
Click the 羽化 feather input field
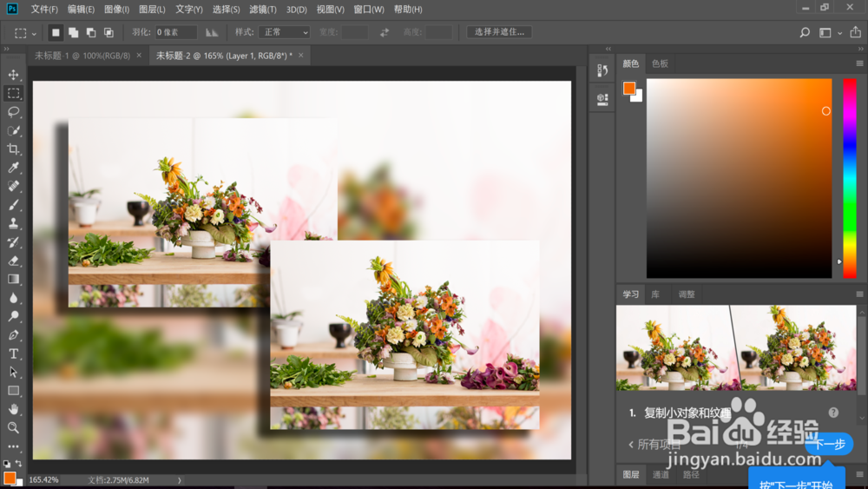[x=175, y=32]
